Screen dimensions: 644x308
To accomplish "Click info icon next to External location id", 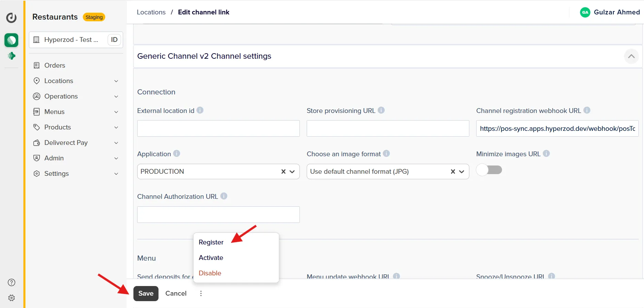I will (200, 110).
